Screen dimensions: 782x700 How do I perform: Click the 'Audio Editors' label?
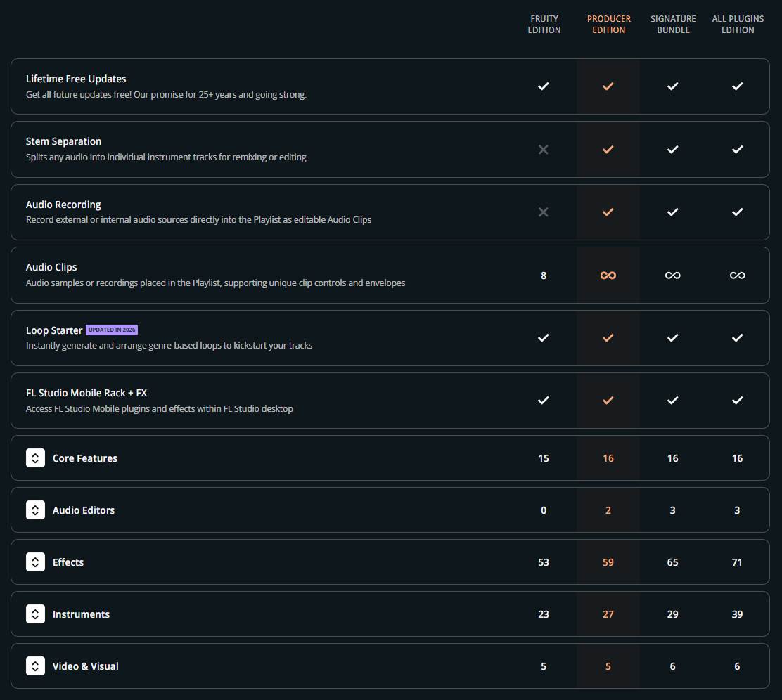[x=83, y=510]
